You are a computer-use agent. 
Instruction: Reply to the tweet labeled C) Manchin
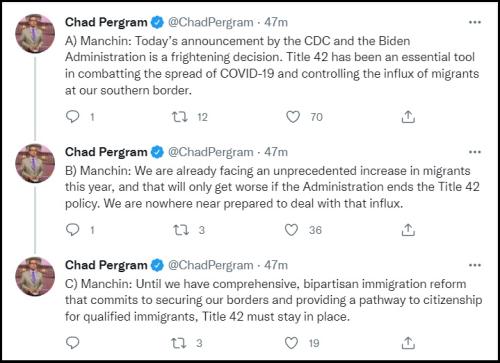coord(73,343)
